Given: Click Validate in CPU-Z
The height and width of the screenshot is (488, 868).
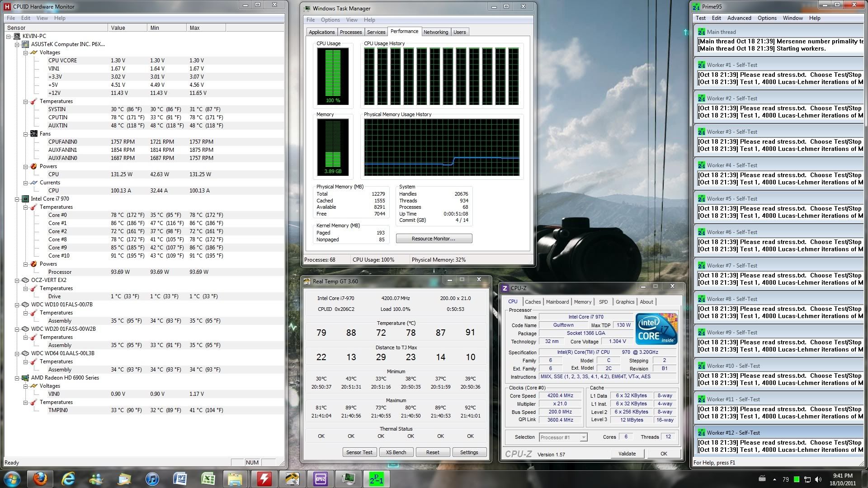Looking at the screenshot, I should (x=627, y=454).
